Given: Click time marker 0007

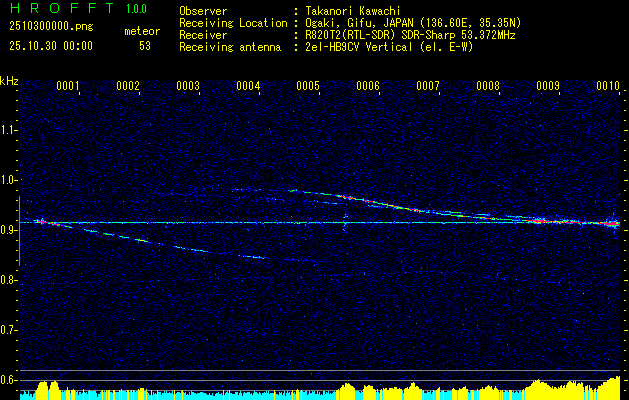Looking at the screenshot, I should click(x=428, y=86).
